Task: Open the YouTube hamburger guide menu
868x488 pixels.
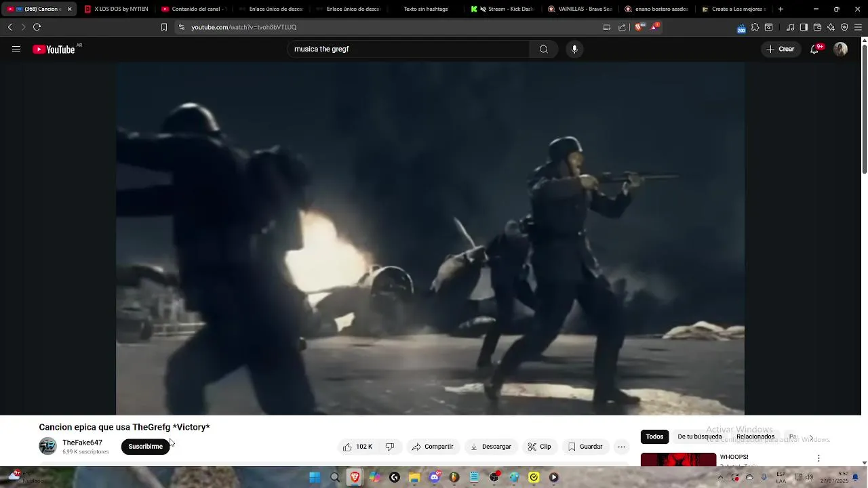Action: (16, 49)
